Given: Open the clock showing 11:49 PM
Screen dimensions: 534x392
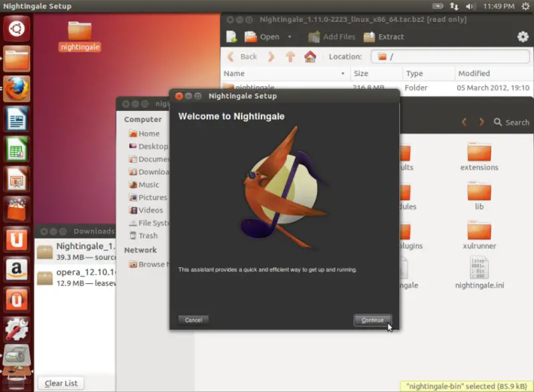Looking at the screenshot, I should 499,6.
